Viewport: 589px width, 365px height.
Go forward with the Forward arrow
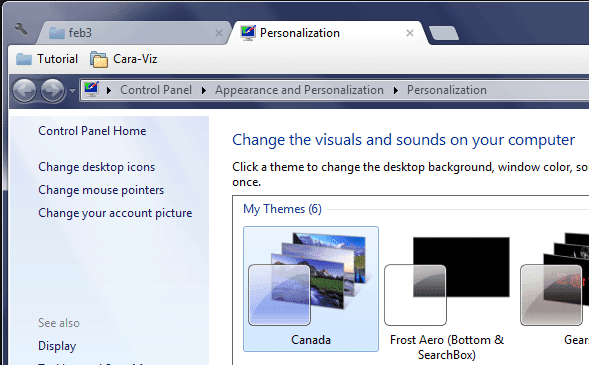coord(52,90)
